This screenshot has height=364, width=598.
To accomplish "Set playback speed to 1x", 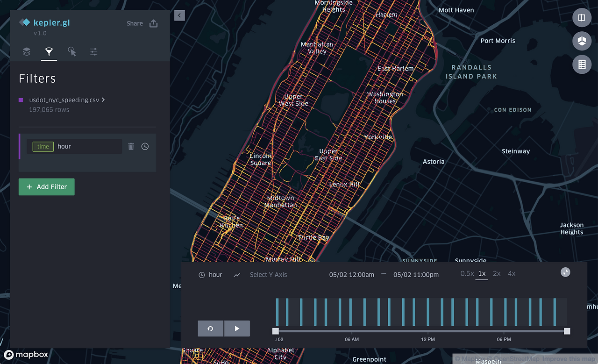I will coord(482,274).
